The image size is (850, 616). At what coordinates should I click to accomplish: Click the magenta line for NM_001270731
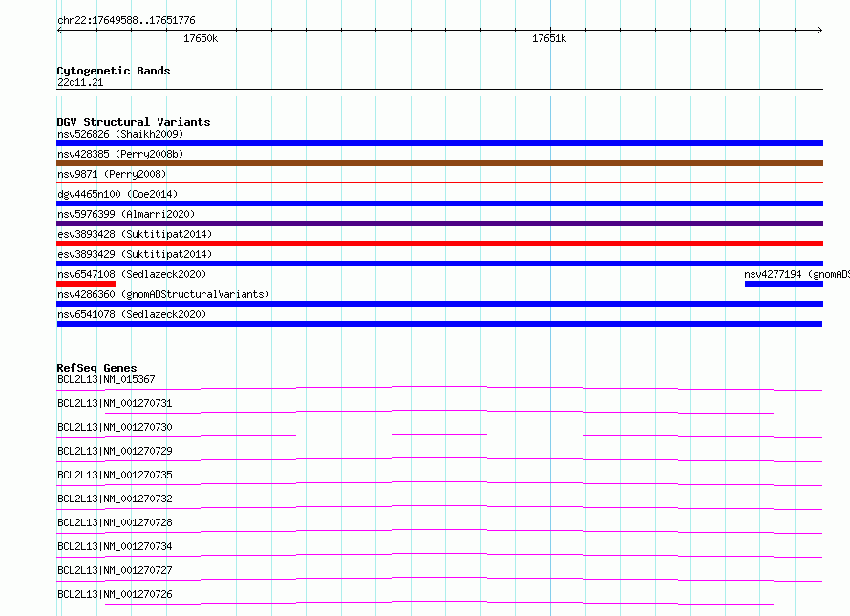tap(439, 412)
